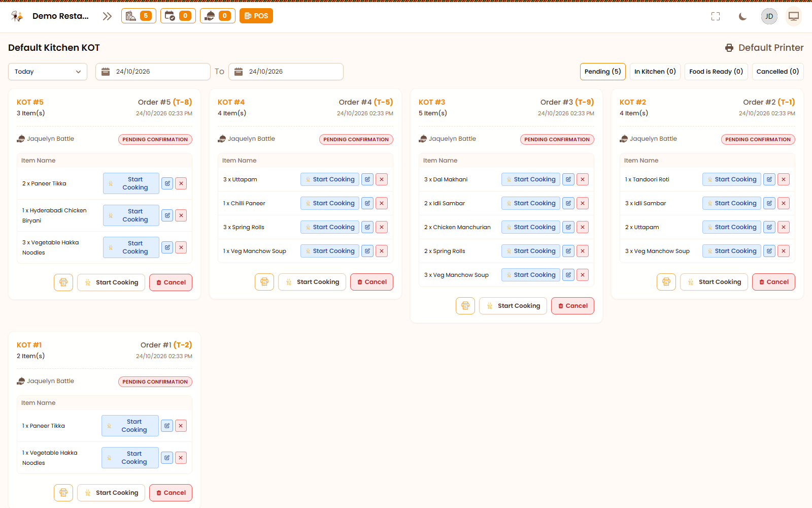Open the waiter requests counter with bell icon
Image resolution: width=812 pixels, height=508 pixels.
(x=218, y=16)
